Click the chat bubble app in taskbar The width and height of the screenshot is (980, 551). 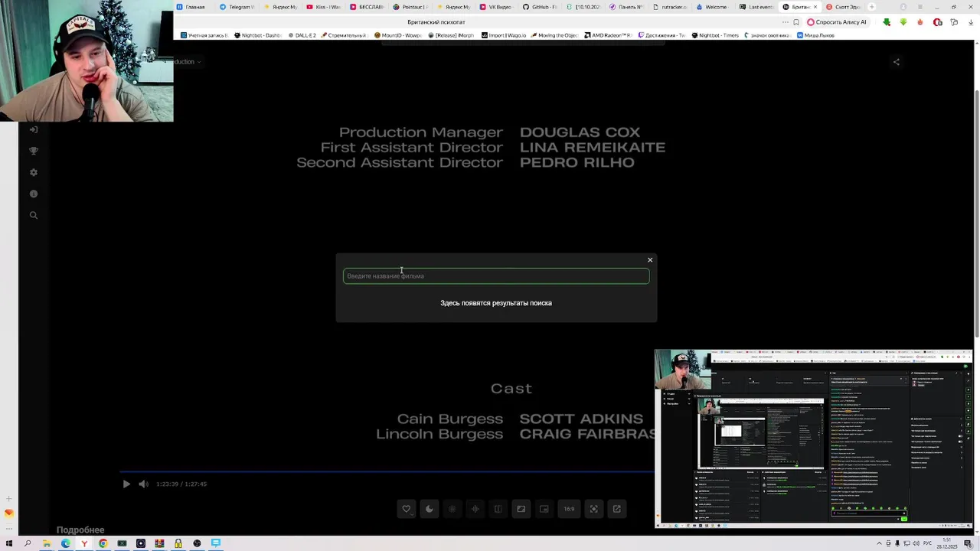click(216, 543)
